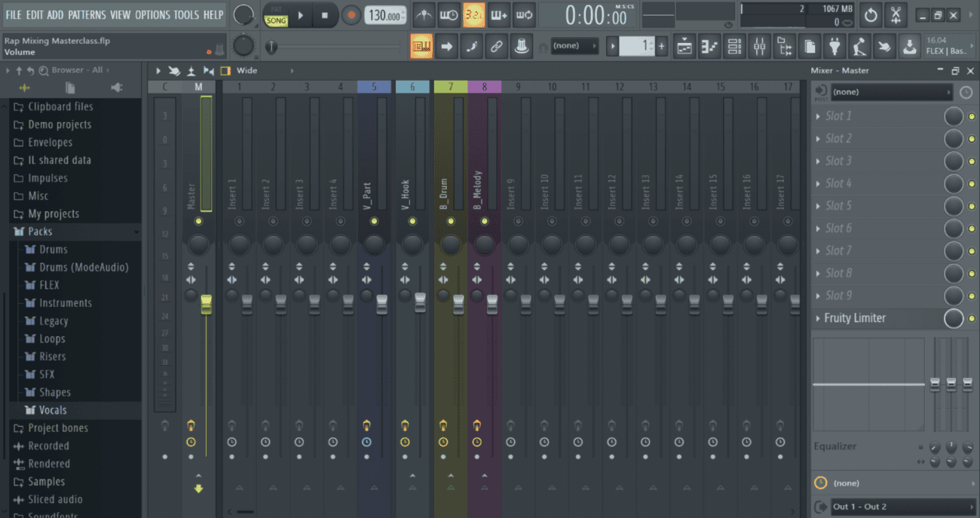Open the pattern selector arrow
Image resolution: width=980 pixels, height=518 pixels.
(x=612, y=46)
